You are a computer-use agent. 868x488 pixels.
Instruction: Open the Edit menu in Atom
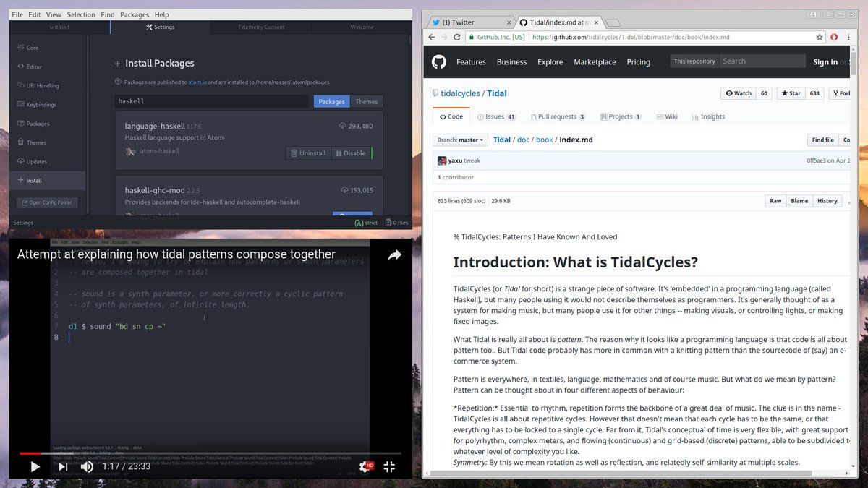[35, 14]
